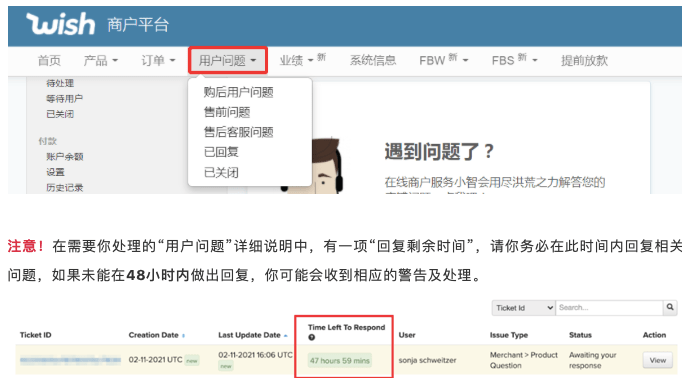Click the 47 hours 59 mins badge
682x378 pixels.
(340, 361)
